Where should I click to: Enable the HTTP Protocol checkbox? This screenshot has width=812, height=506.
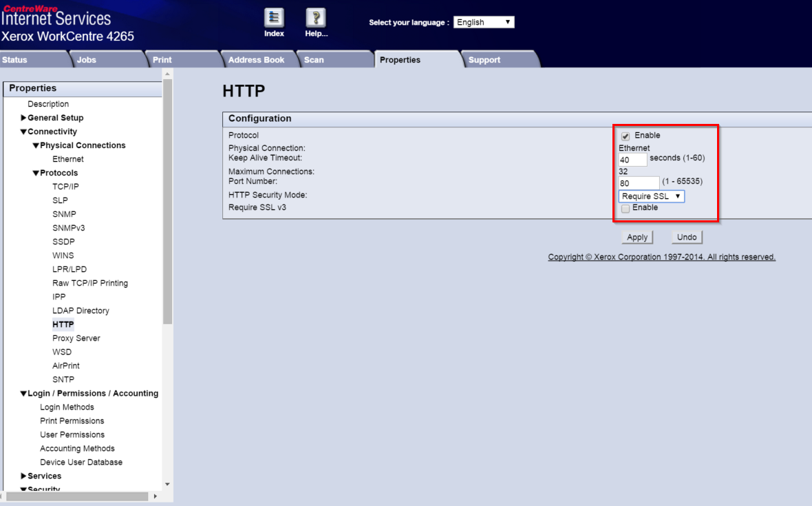(x=626, y=136)
